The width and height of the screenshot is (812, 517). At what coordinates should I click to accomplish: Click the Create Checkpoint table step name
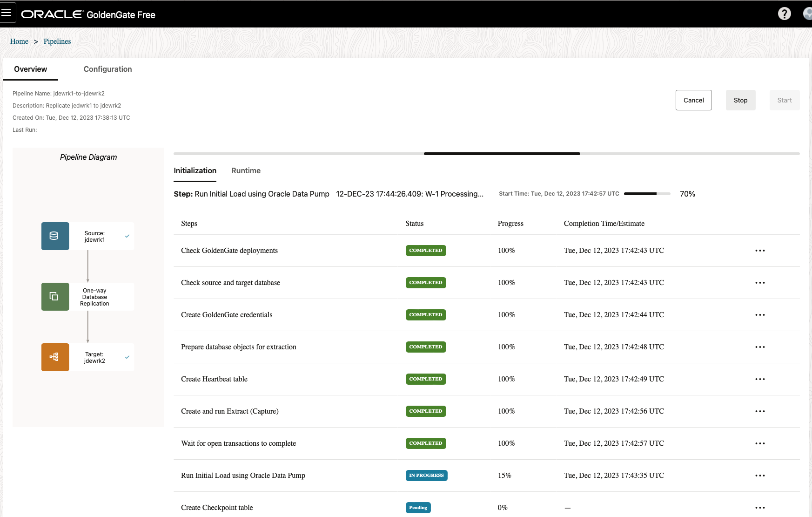(x=217, y=508)
